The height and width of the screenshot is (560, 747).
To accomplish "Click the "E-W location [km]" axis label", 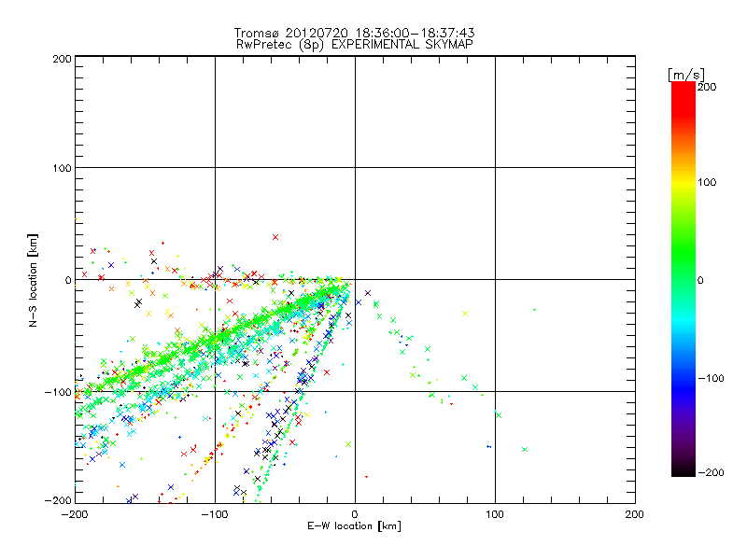I will [x=354, y=526].
